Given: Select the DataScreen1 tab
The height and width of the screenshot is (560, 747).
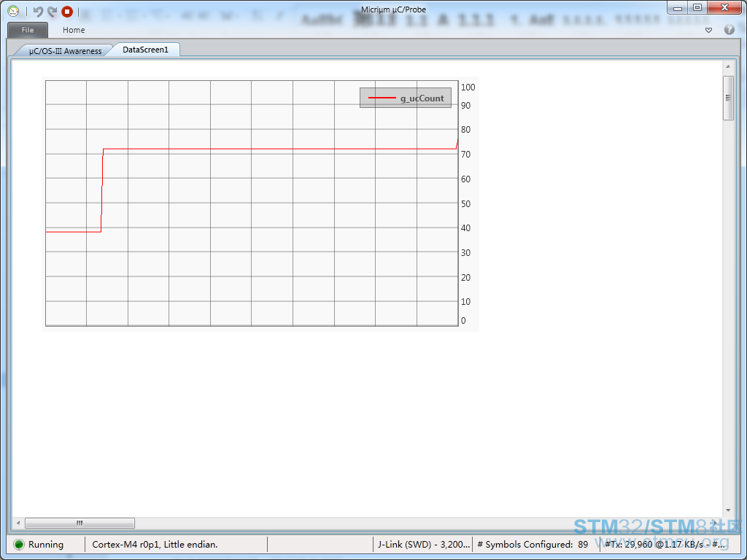Looking at the screenshot, I should click(145, 50).
